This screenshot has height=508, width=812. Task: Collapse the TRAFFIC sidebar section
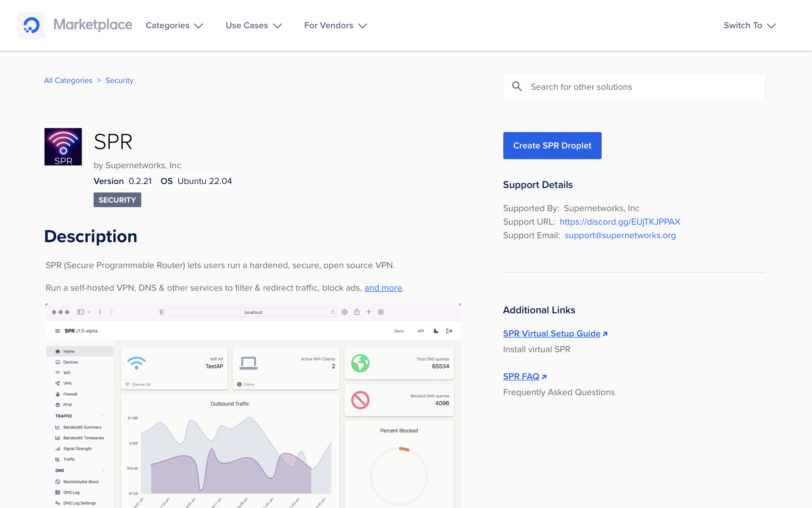click(103, 416)
